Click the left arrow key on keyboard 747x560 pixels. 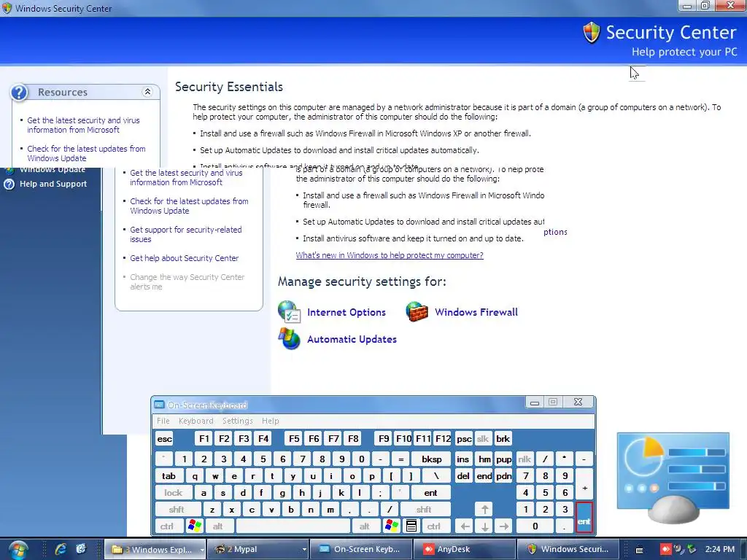(x=465, y=526)
